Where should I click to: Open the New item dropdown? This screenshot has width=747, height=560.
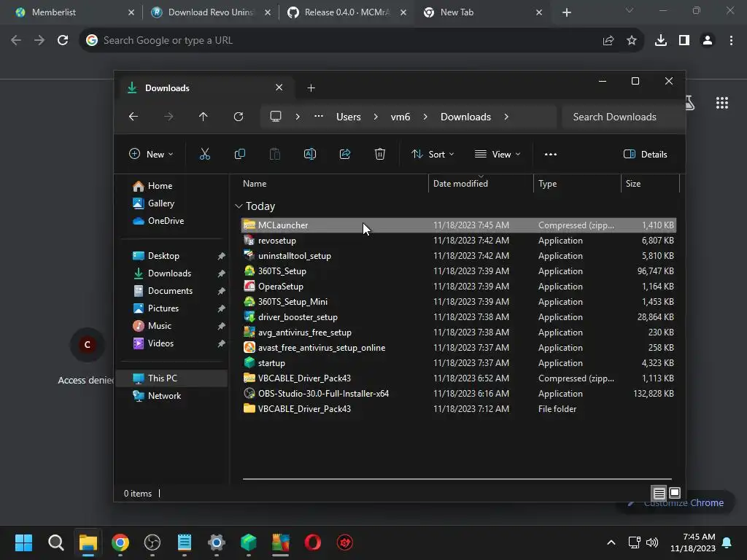point(151,154)
